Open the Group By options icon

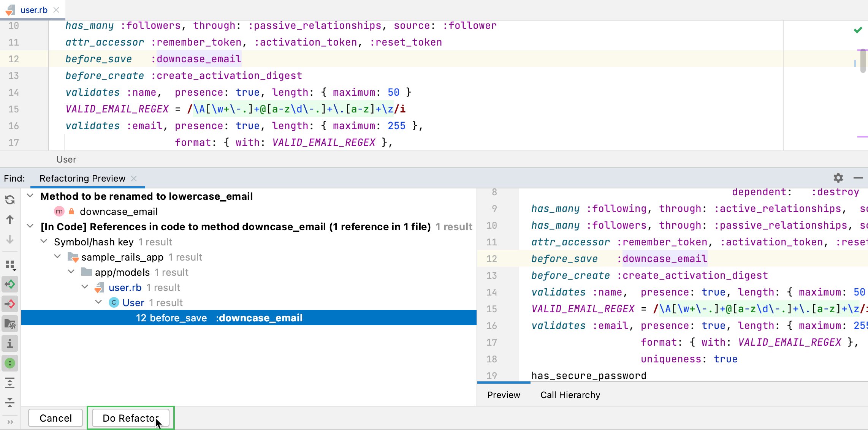tap(10, 265)
